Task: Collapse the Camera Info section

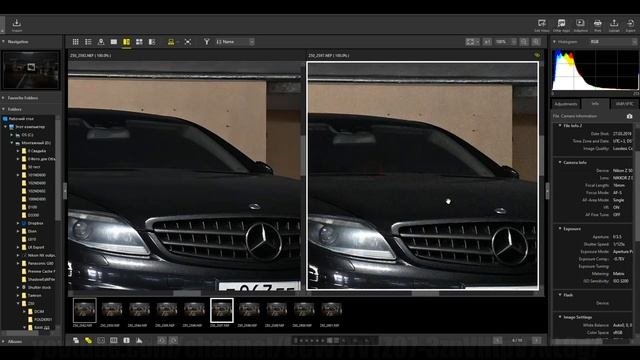Action: (x=560, y=162)
